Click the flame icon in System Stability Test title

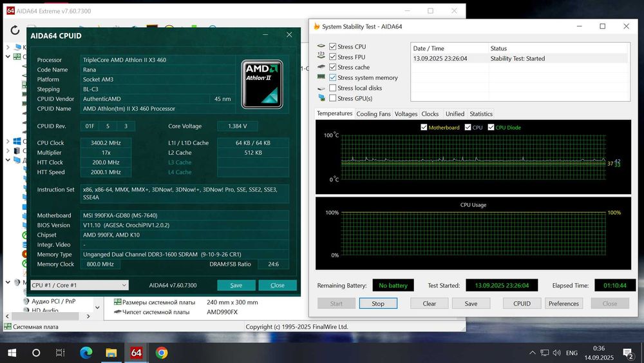click(317, 26)
